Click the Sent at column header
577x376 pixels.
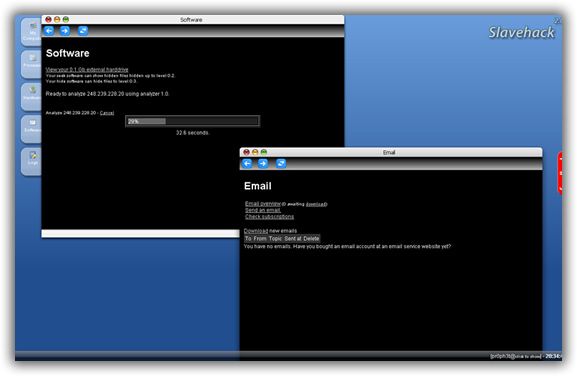coord(293,238)
